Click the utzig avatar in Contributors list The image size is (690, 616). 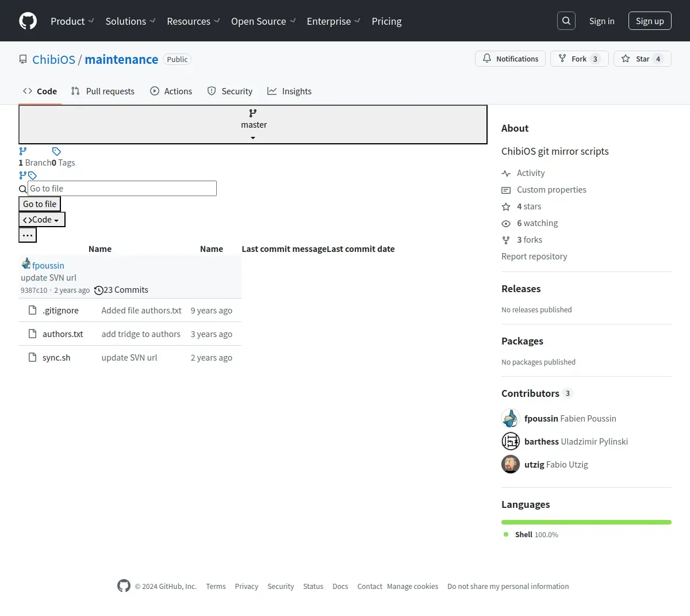[511, 464]
